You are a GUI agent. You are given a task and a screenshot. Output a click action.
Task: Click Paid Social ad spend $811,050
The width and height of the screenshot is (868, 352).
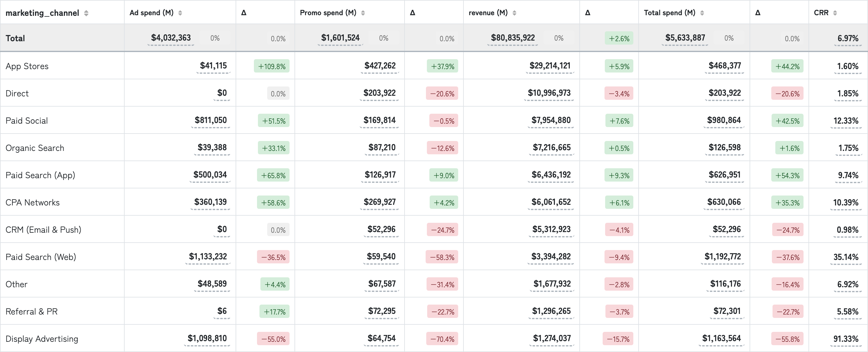coord(210,120)
